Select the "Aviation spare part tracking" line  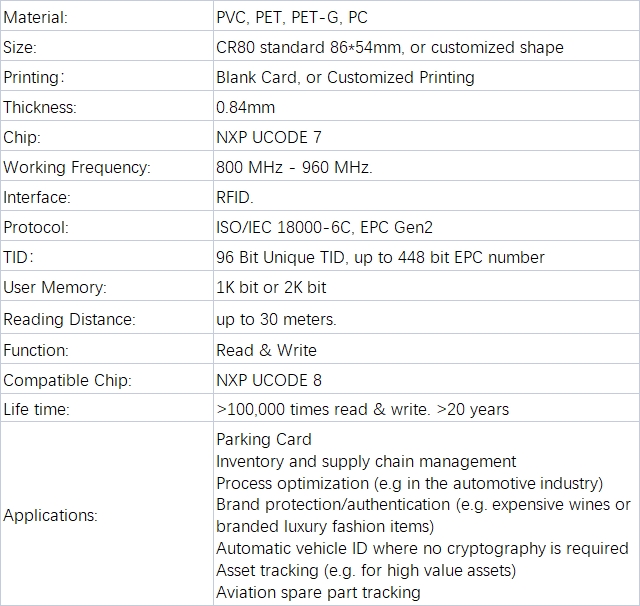[318, 592]
